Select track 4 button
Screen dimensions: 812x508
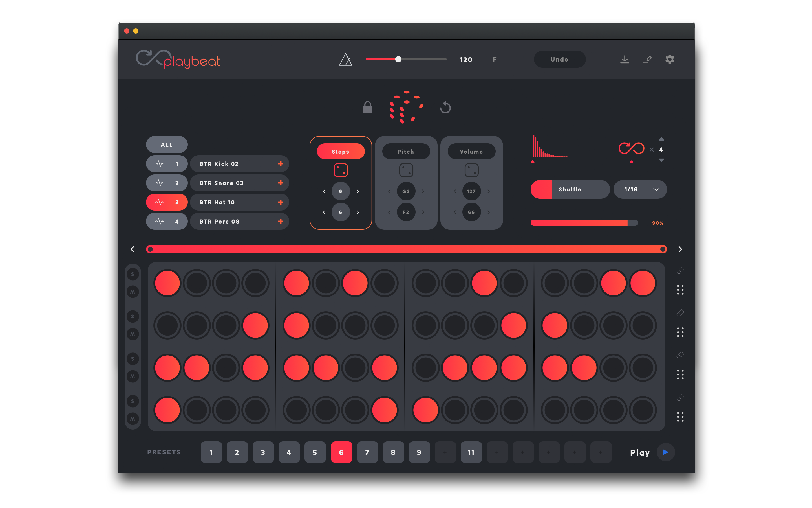click(167, 221)
